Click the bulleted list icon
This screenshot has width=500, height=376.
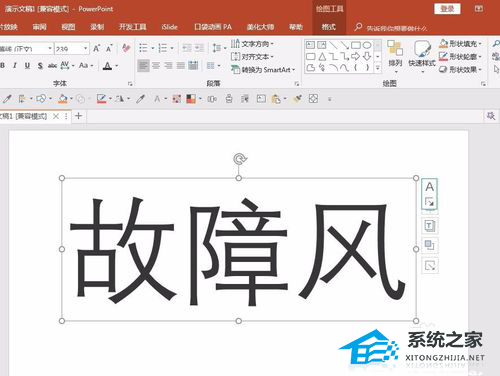(143, 48)
